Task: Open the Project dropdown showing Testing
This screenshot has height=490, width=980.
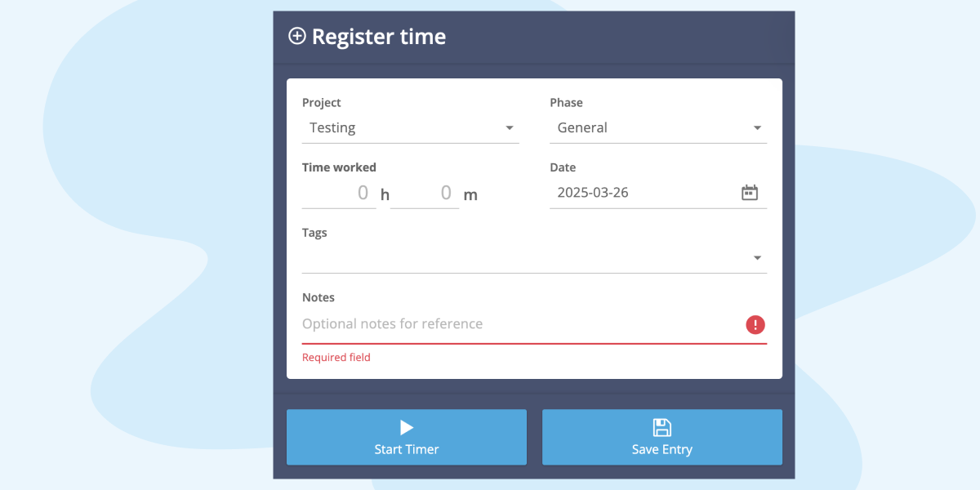Action: (509, 127)
